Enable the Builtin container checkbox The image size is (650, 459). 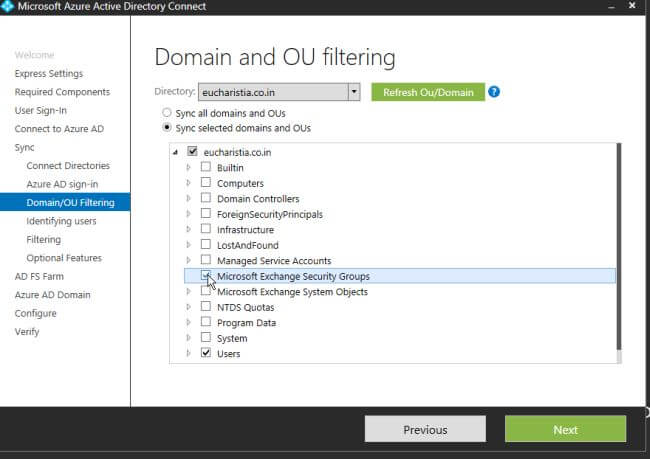point(206,168)
